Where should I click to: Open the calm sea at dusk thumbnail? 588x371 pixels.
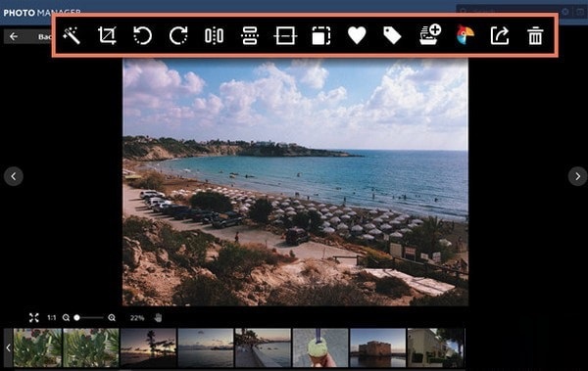click(206, 348)
